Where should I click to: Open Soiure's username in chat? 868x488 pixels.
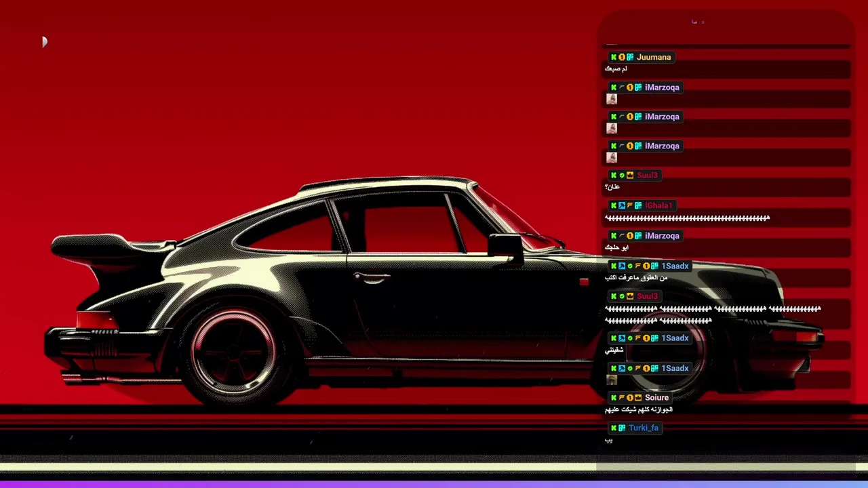coord(656,398)
